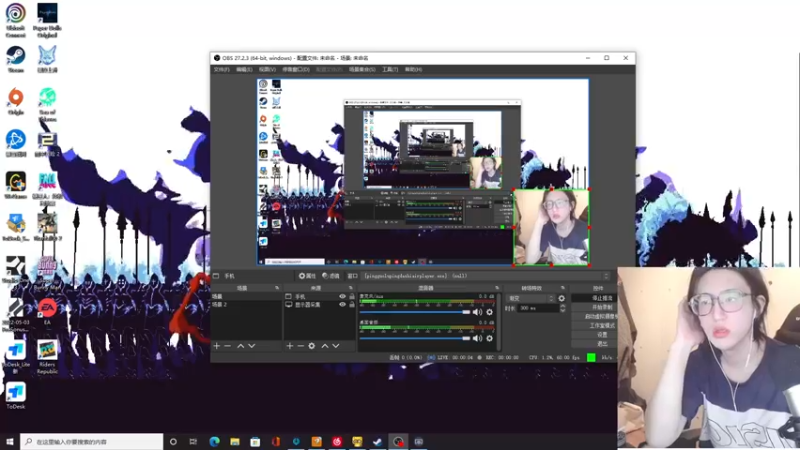The image size is (800, 450).
Task: Mute the microphone audio speaker icon
Action: click(477, 312)
